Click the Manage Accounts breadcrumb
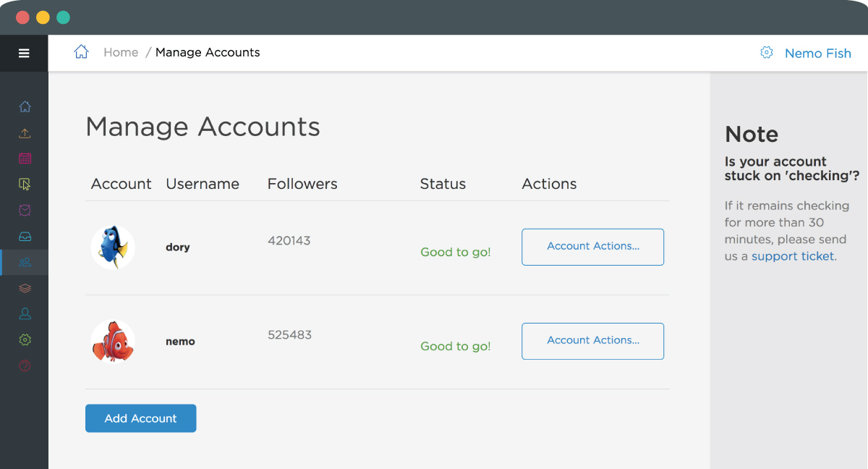 (208, 52)
